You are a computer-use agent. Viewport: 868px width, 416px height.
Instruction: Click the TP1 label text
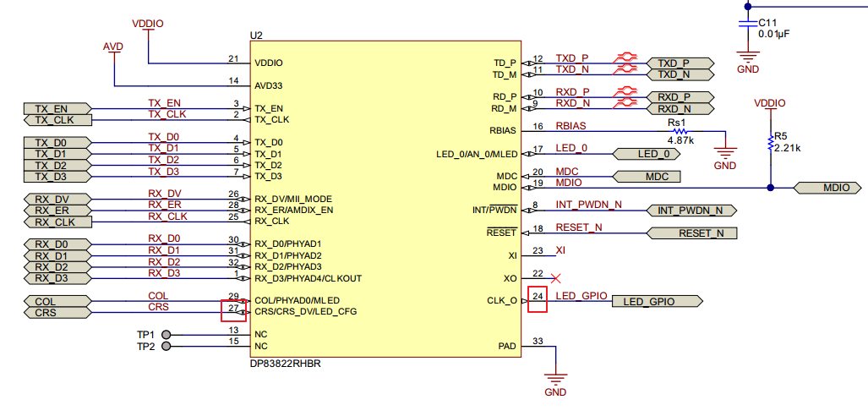(145, 335)
